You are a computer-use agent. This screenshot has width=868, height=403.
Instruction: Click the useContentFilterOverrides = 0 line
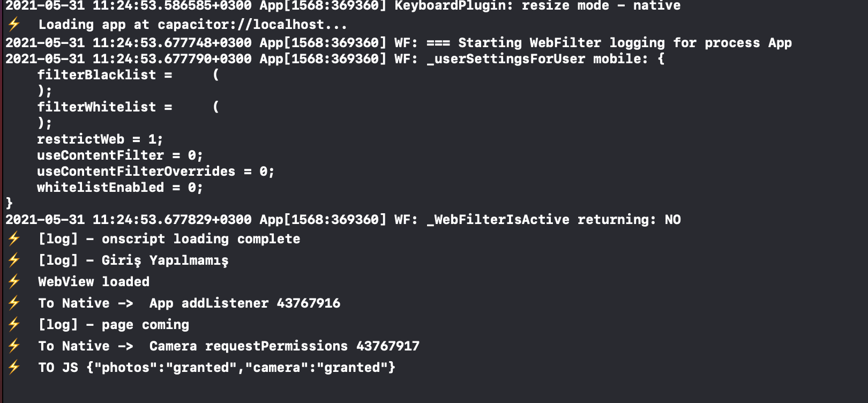pos(155,171)
